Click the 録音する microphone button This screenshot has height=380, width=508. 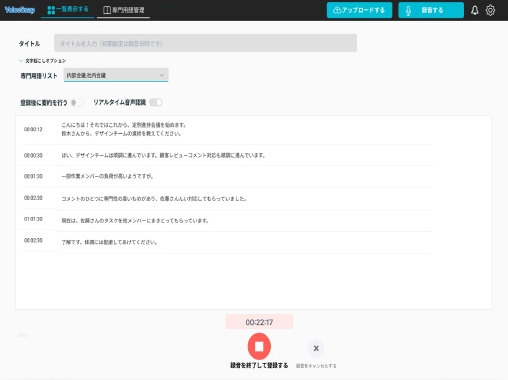coord(431,10)
